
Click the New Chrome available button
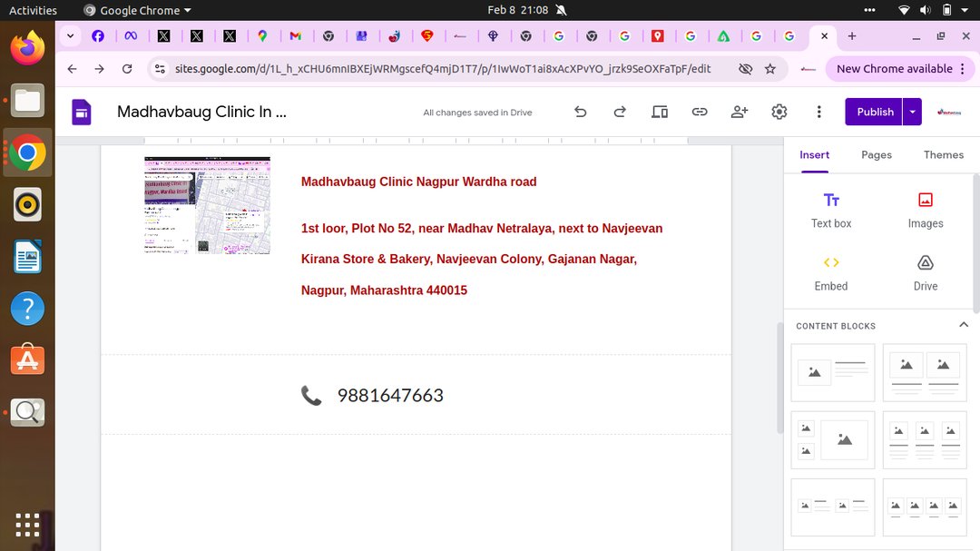(894, 69)
